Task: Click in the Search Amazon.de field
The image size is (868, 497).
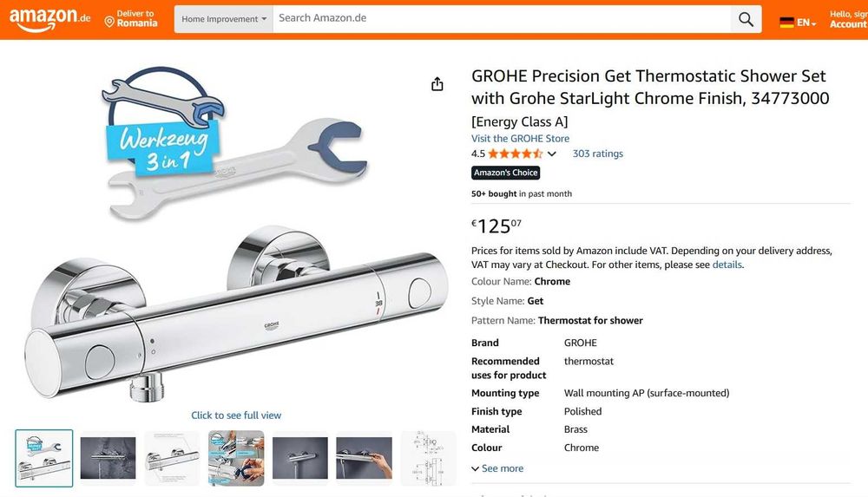Action: tap(502, 18)
